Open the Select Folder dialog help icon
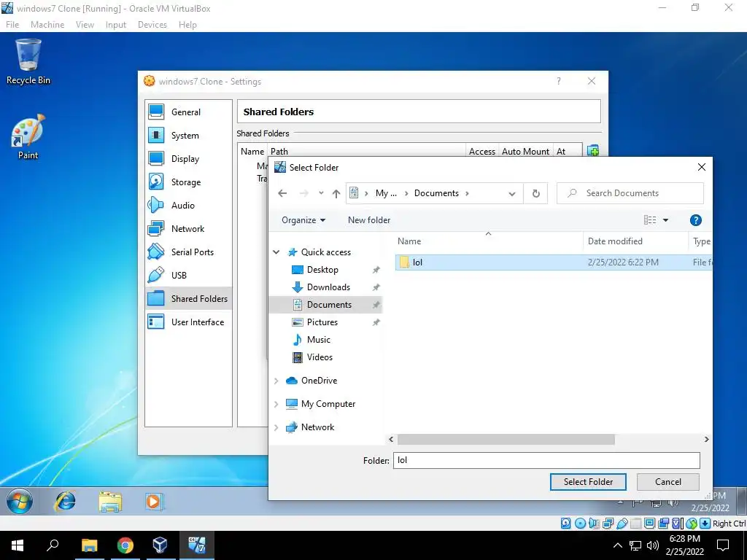Viewport: 747px width, 560px height. (x=695, y=220)
